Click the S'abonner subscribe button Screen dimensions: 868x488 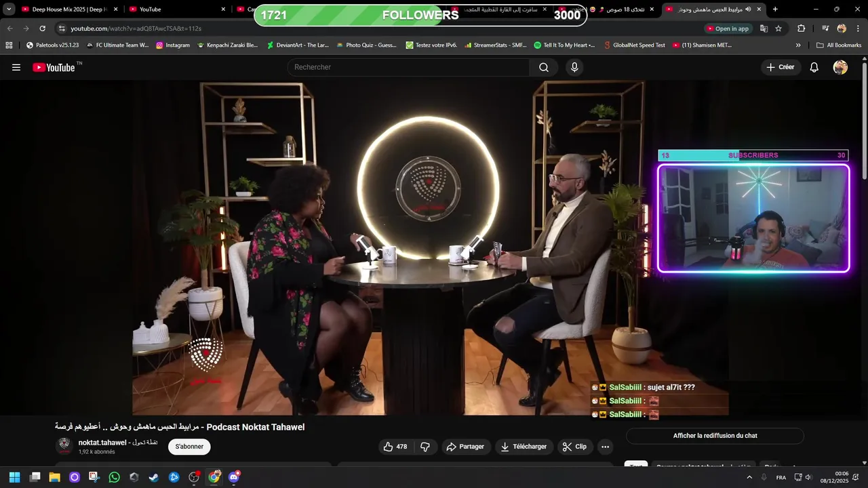(189, 447)
